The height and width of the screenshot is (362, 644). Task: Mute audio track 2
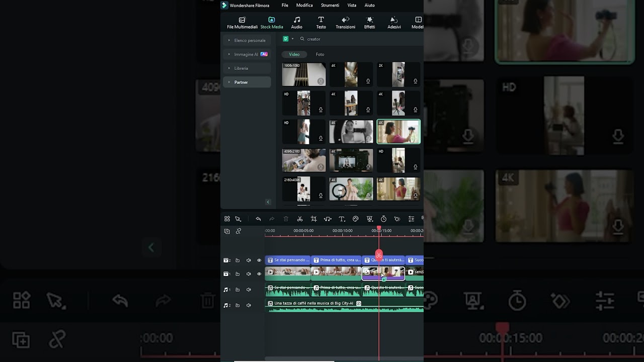249,305
